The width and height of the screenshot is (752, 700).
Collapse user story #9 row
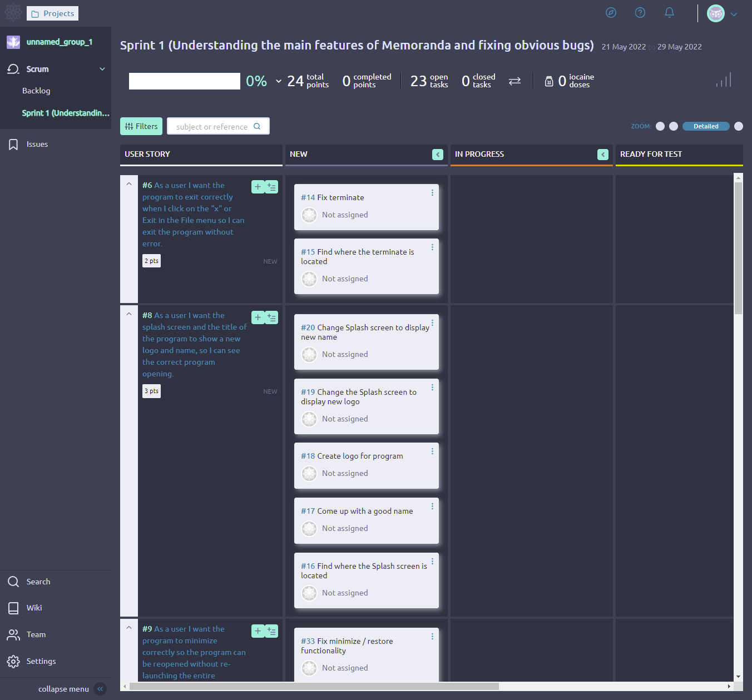tap(129, 628)
